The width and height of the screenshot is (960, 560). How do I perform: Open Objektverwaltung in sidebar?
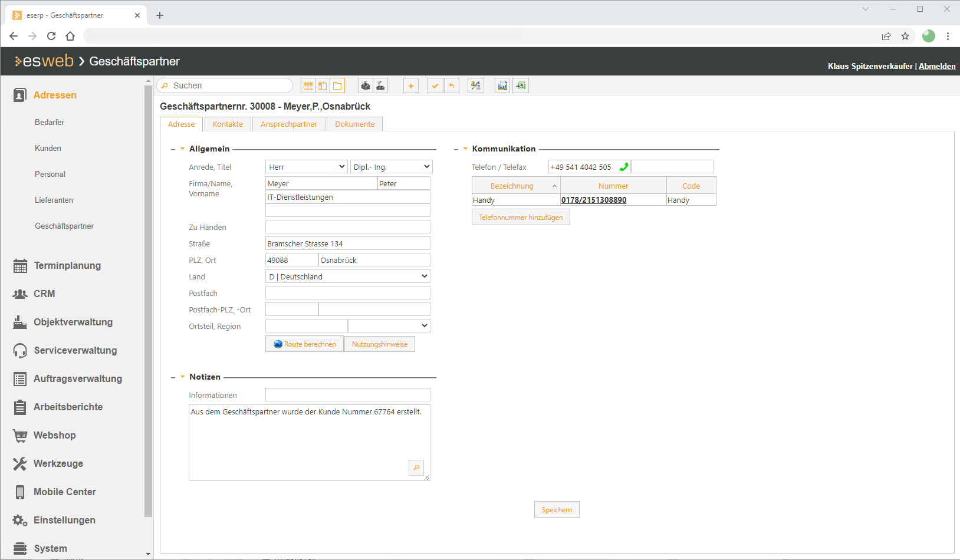coord(73,322)
